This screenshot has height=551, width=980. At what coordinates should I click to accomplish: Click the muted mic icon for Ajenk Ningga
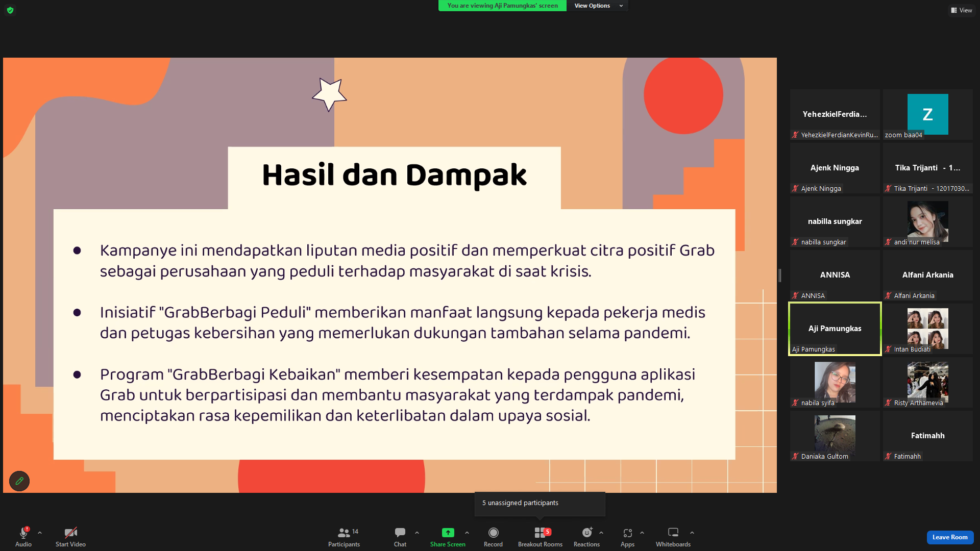coord(795,188)
